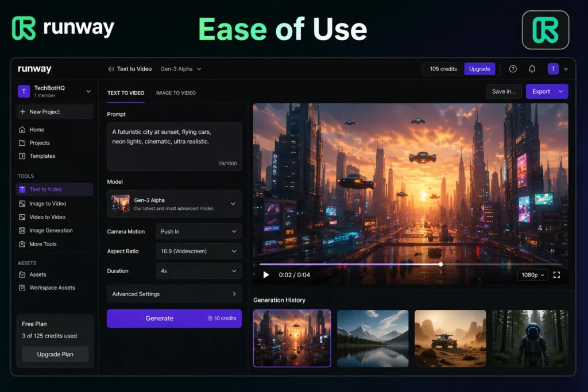Click the Generate button
Viewport: 588px width, 392px height.
click(175, 318)
